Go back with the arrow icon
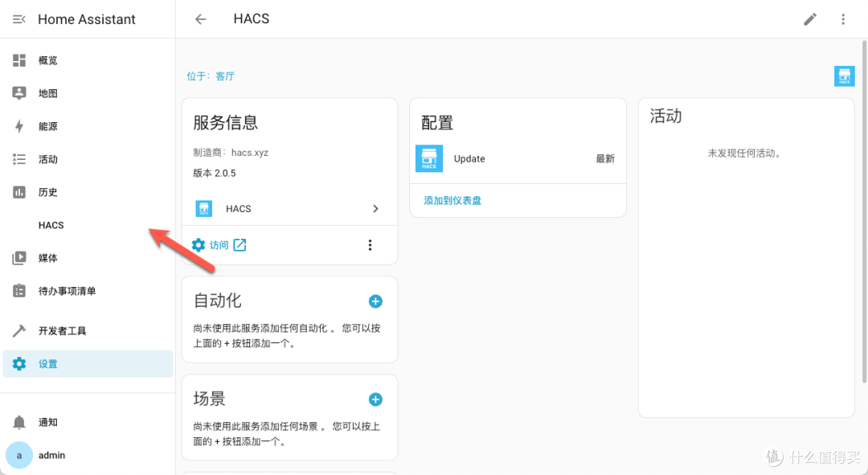868x475 pixels. [200, 19]
